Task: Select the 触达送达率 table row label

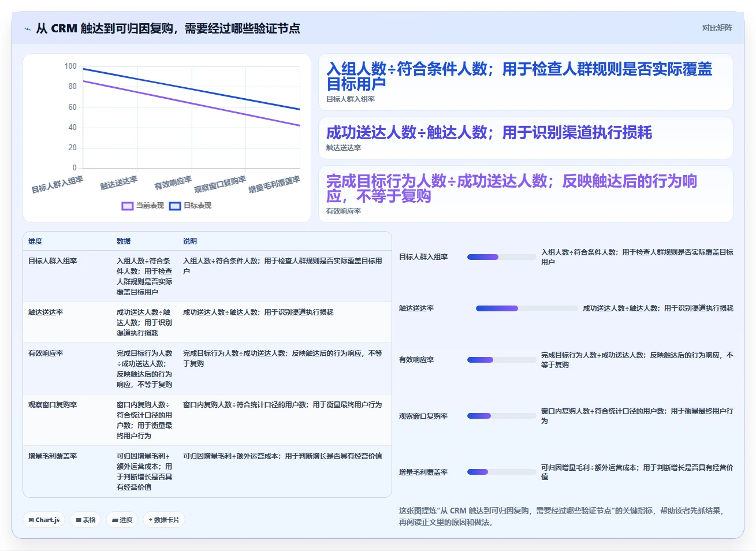Action: point(46,312)
